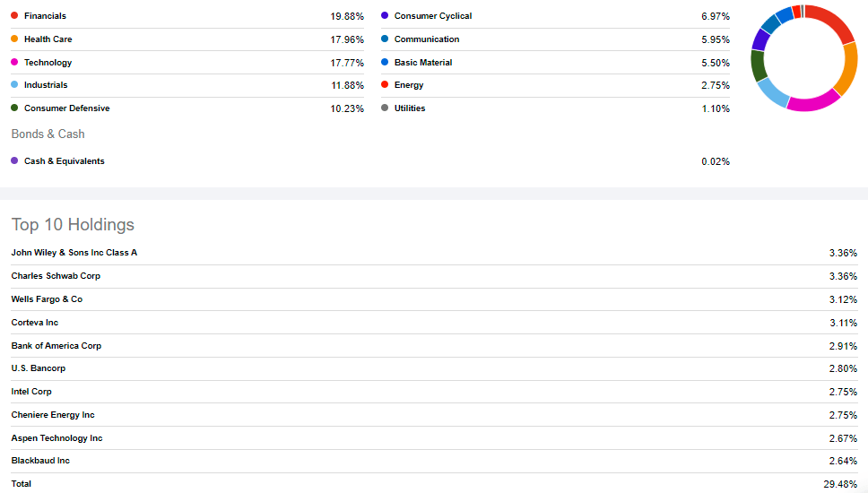The image size is (868, 493).
Task: Click the red Energy legend dot
Action: click(385, 84)
